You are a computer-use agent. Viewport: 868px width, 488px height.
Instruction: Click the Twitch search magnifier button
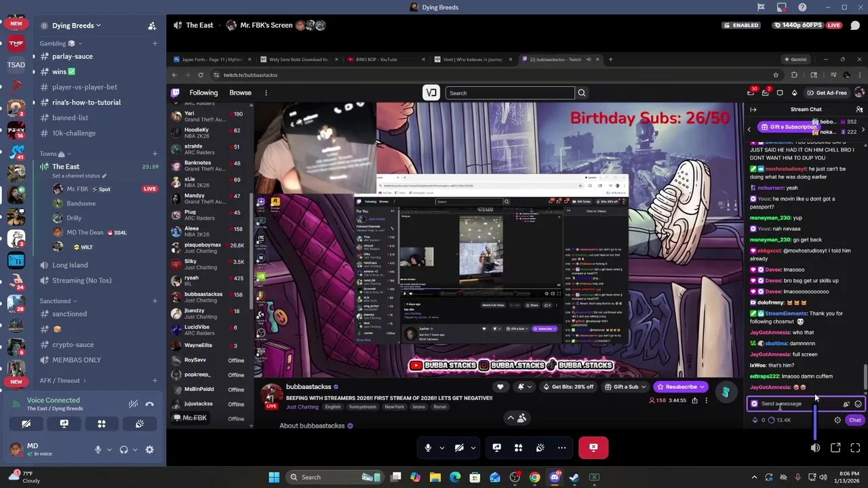pos(581,93)
